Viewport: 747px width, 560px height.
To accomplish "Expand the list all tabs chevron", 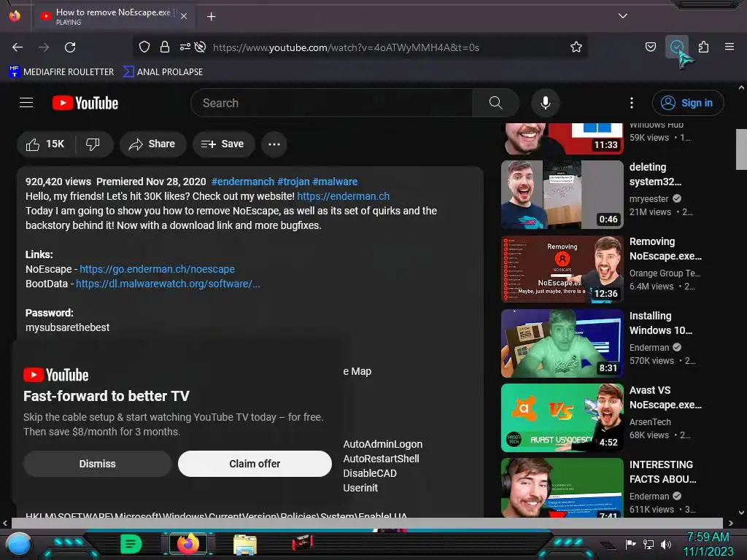I will (623, 16).
